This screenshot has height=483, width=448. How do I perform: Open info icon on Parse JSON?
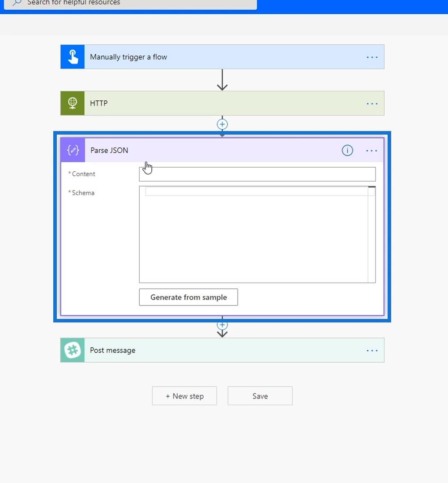coord(347,150)
